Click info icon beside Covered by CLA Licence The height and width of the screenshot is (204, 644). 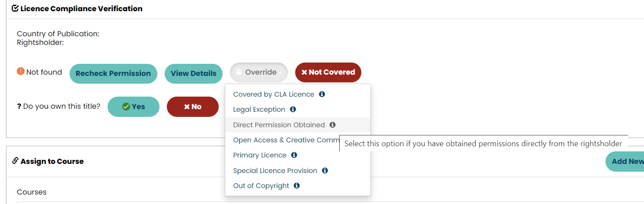tap(322, 94)
